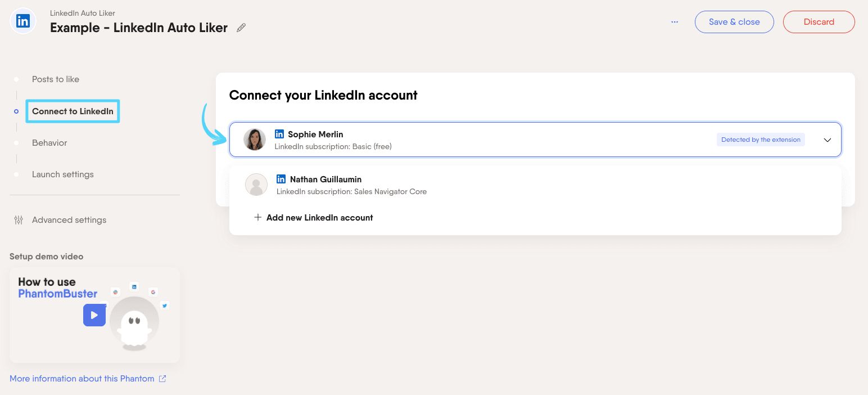Click the plus icon for adding account
Viewport: 868px width, 395px height.
tap(257, 217)
